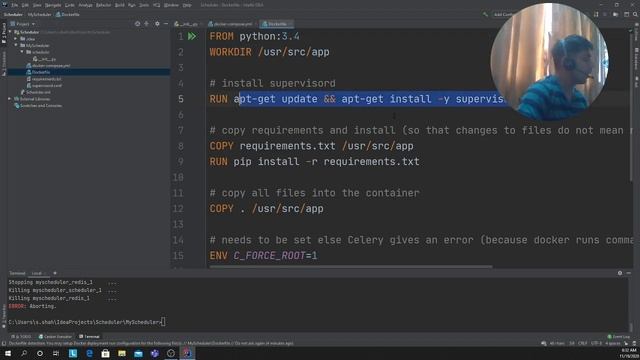This screenshot has height=360, width=640.
Task: Select supervisord.conf in project tree
Action: 44,85
